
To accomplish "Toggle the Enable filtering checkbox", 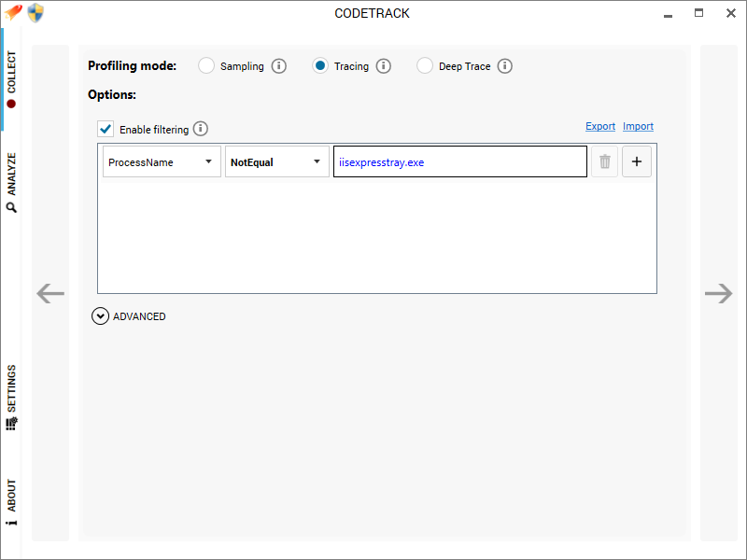I will [x=106, y=129].
